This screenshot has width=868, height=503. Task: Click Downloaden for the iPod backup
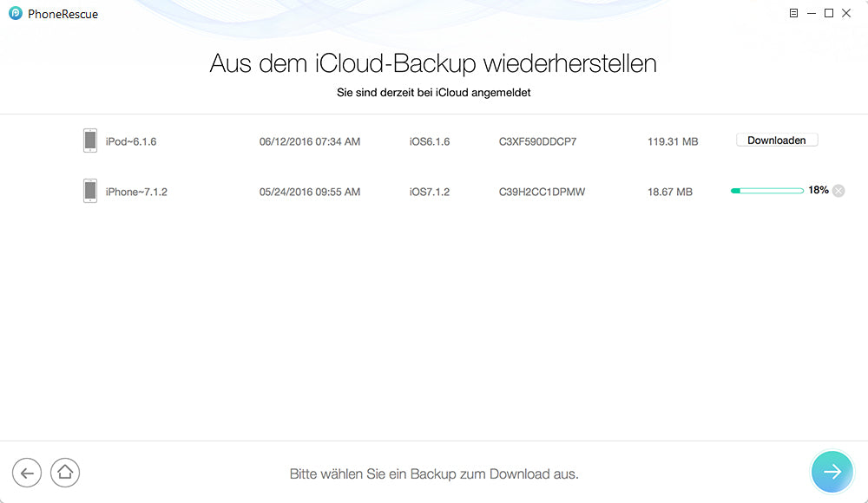tap(777, 140)
